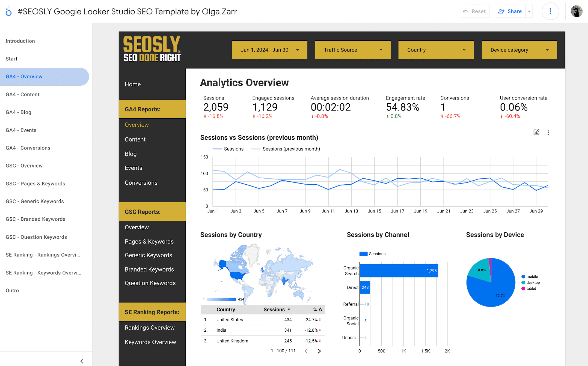Open the Country filter dropdown
Viewport: 588px width, 366px height.
(x=436, y=50)
